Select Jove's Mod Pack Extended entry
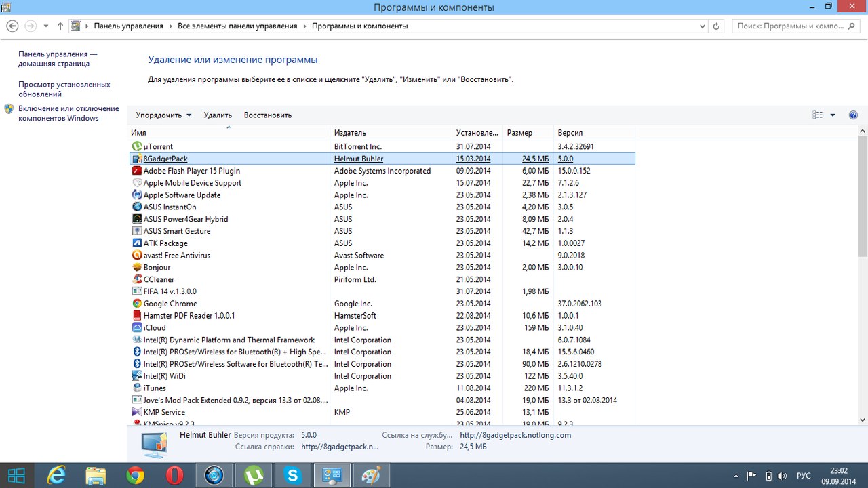Viewport: 868px width, 488px height. [x=236, y=401]
